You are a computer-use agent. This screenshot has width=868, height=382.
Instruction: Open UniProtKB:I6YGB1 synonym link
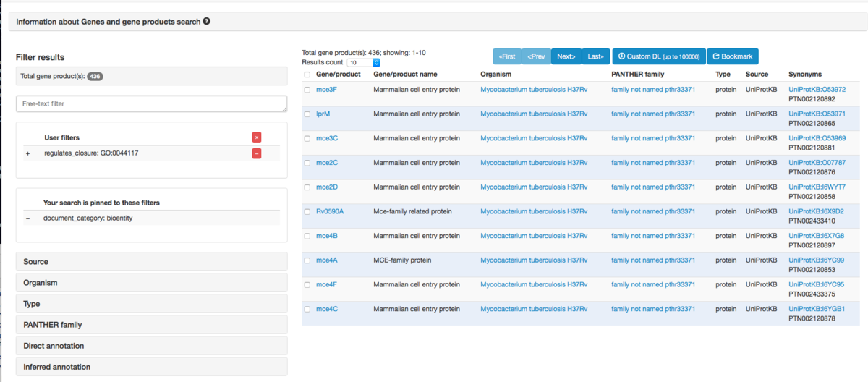[817, 309]
